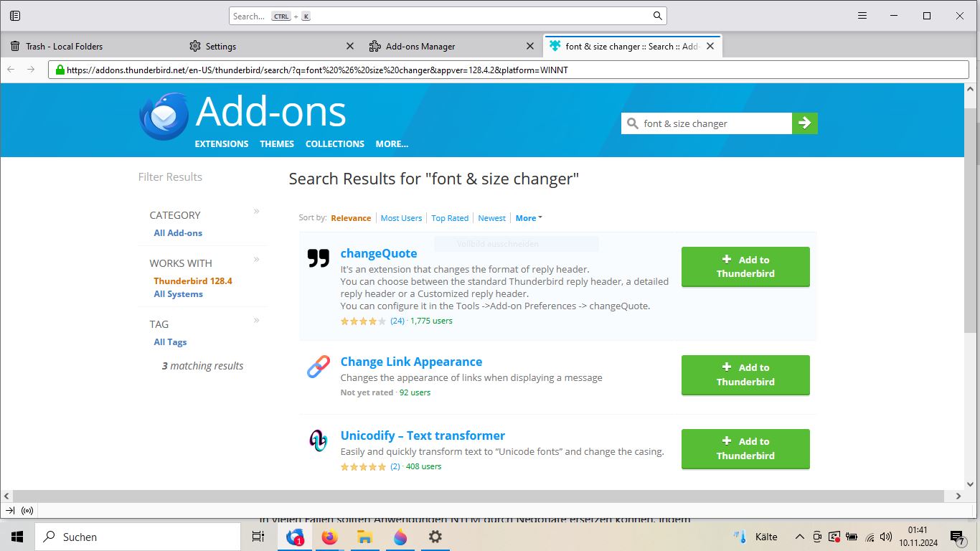This screenshot has width=980, height=551.
Task: Click the changeQuote quotation mark icon
Action: click(x=318, y=258)
